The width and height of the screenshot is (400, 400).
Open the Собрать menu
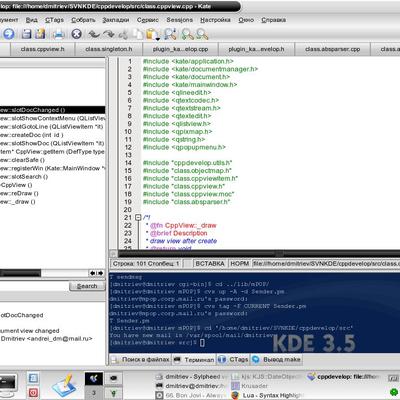[83, 20]
